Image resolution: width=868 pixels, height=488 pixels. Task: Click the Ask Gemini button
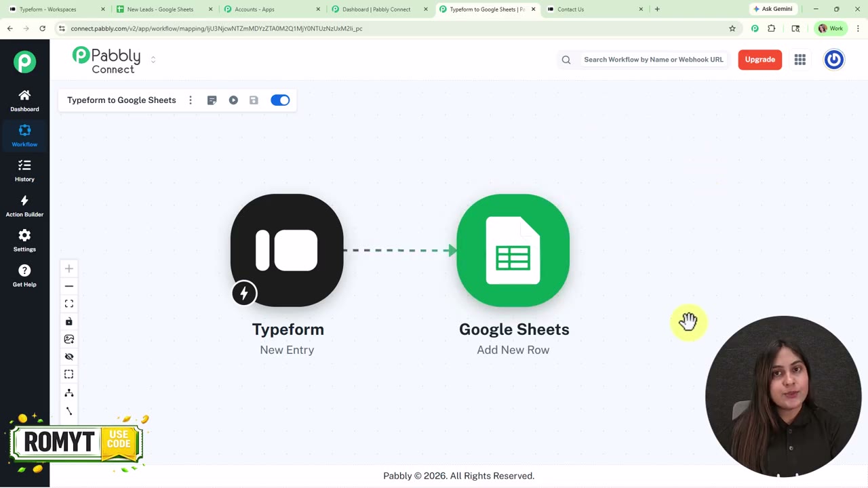[x=772, y=9]
